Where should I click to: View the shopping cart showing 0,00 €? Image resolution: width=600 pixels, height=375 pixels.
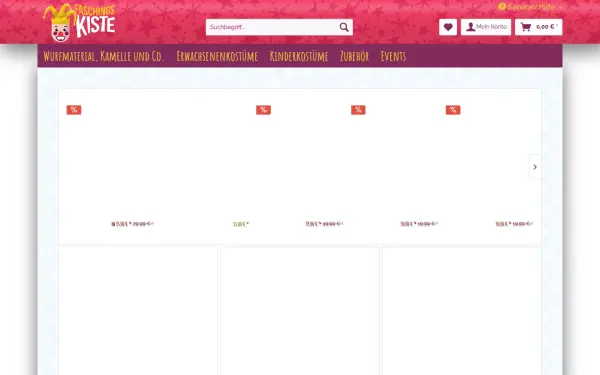point(538,27)
